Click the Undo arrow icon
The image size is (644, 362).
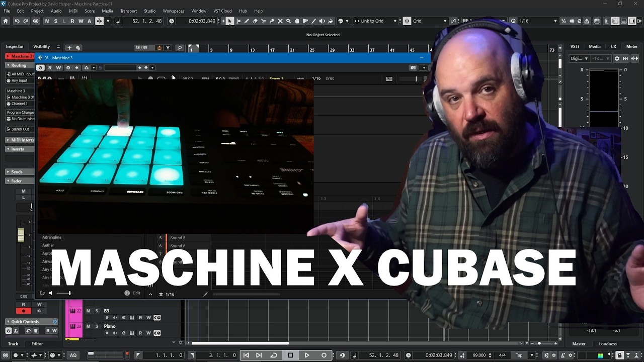[x=17, y=21]
